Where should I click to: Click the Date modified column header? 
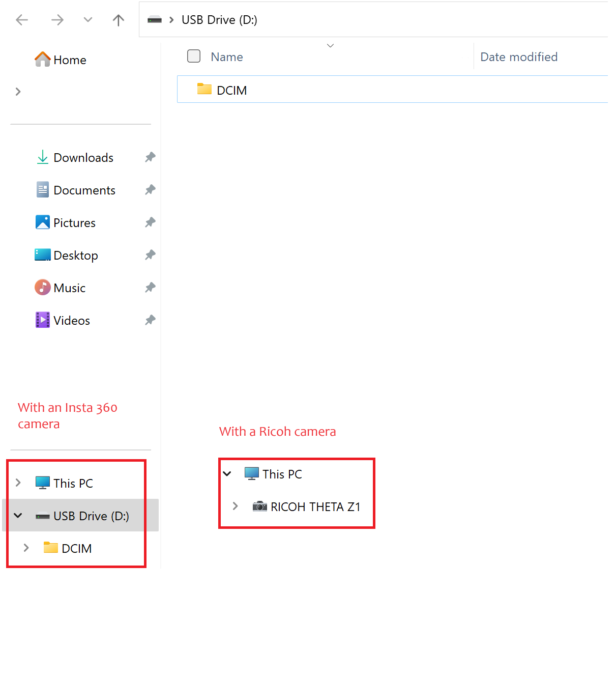pos(518,57)
